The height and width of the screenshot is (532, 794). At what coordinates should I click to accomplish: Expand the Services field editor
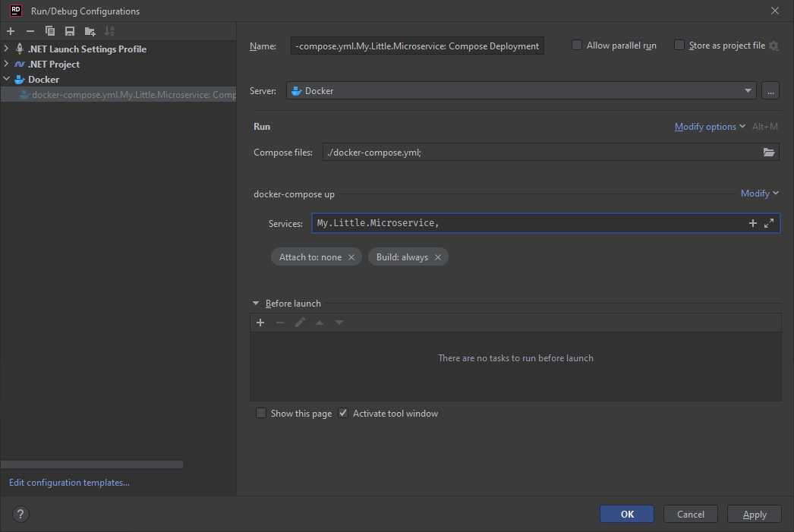coord(768,222)
